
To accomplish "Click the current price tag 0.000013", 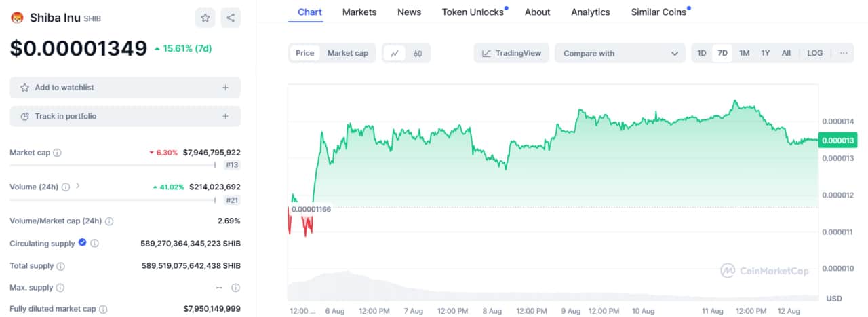I will [x=839, y=141].
